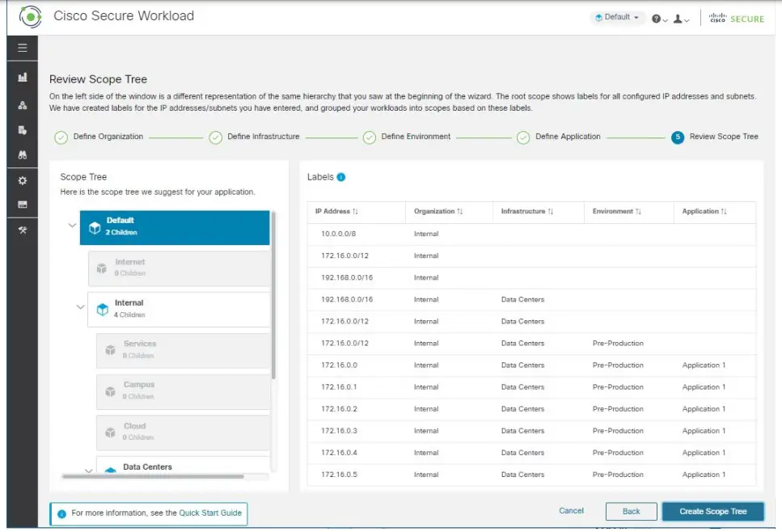Select the Services scope in tree

(x=183, y=350)
